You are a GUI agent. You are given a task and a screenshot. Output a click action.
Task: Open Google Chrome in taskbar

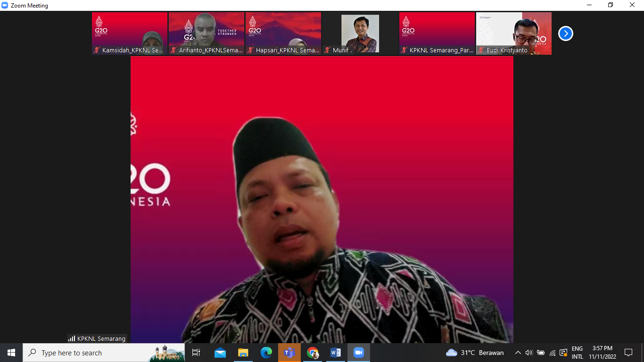click(312, 353)
